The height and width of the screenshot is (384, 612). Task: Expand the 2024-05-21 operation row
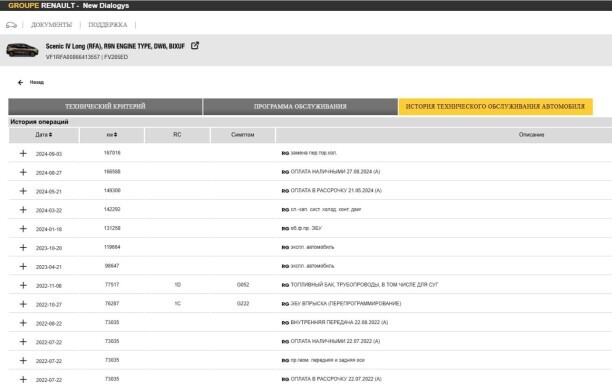(23, 191)
